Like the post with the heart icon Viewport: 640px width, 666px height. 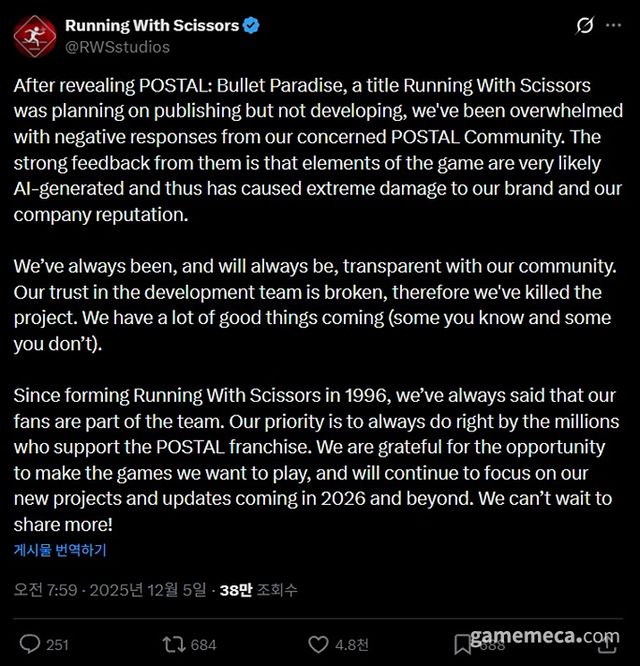coord(318,644)
